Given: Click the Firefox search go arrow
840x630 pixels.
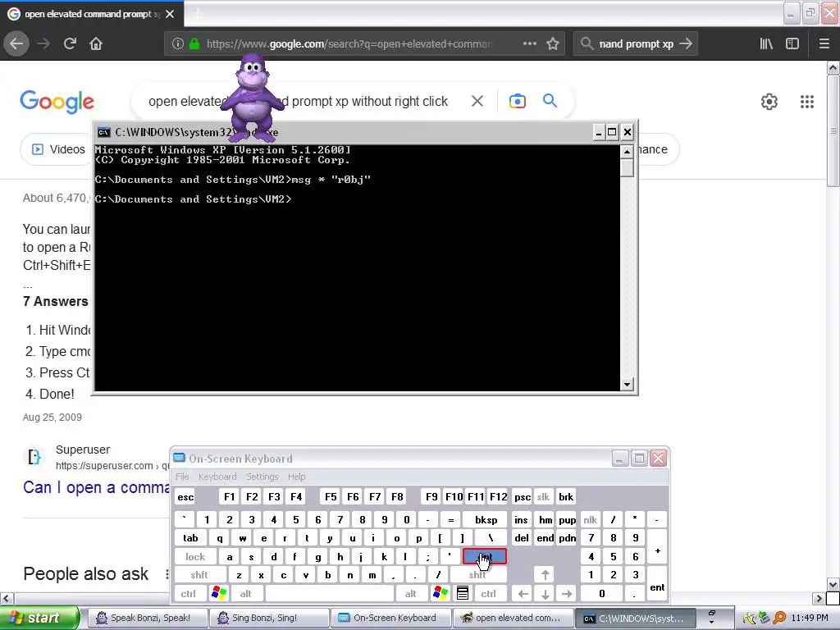Looking at the screenshot, I should 686,43.
